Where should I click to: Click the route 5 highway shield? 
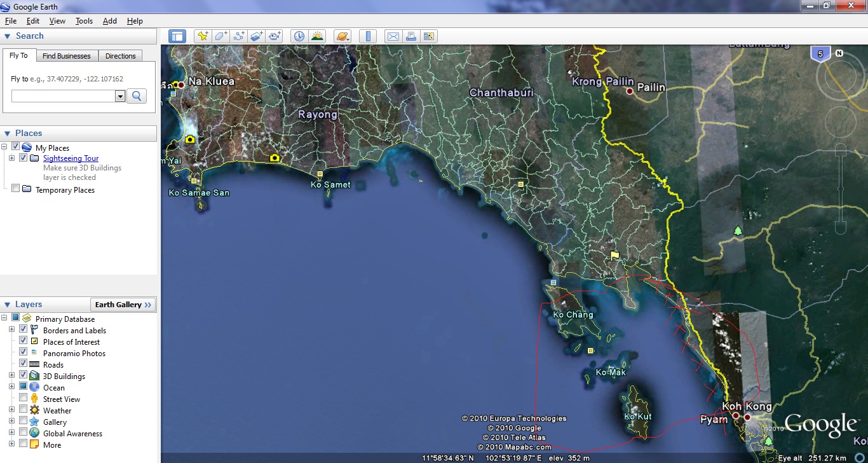820,55
